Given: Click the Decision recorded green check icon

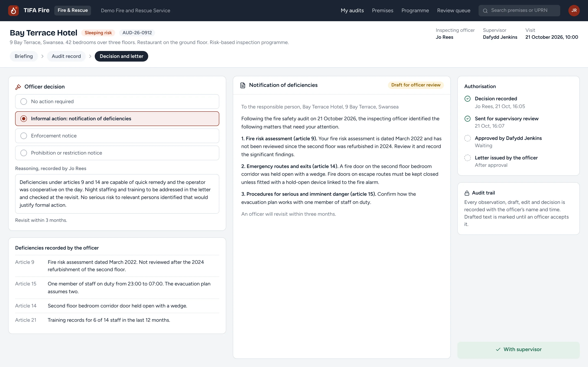Looking at the screenshot, I should [468, 98].
